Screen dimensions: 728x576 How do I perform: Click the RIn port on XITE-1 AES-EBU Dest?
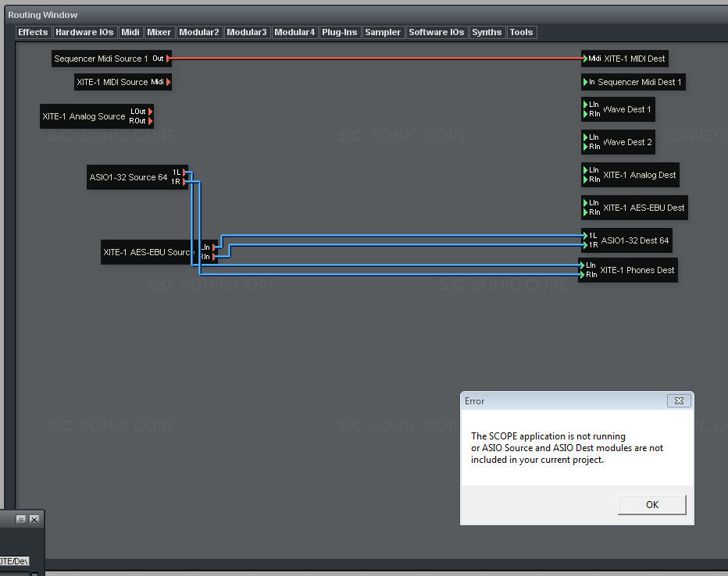pyautogui.click(x=586, y=212)
